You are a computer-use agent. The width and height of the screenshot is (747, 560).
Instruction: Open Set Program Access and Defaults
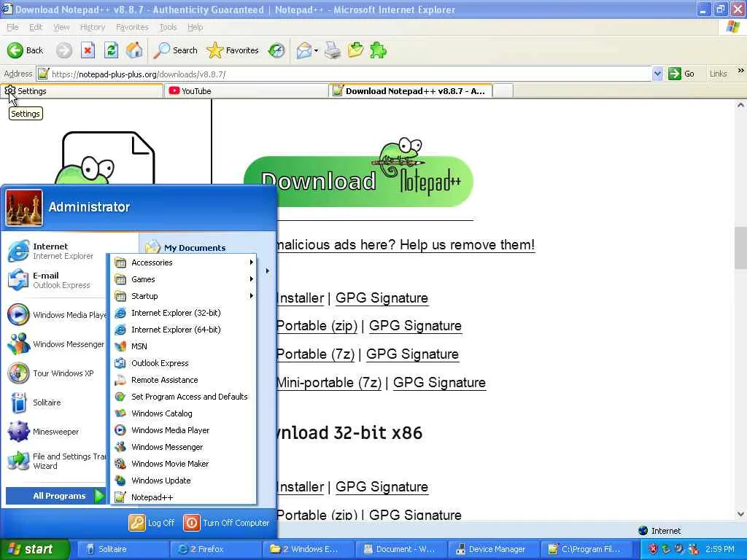(x=184, y=397)
